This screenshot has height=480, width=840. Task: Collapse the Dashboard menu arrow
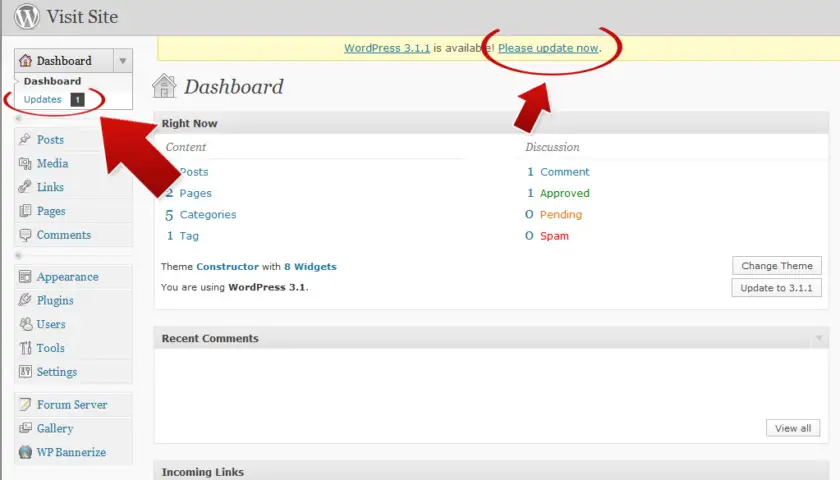(123, 61)
